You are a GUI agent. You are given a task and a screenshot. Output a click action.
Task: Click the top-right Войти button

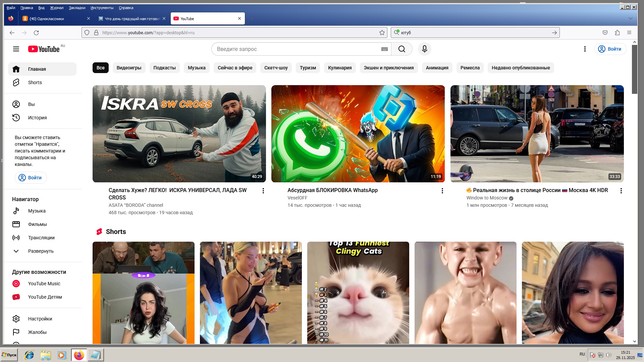point(610,49)
